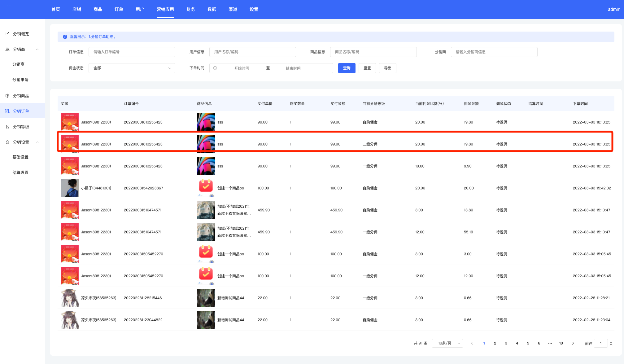Click the 导出 export button
624x364 pixels.
(387, 68)
